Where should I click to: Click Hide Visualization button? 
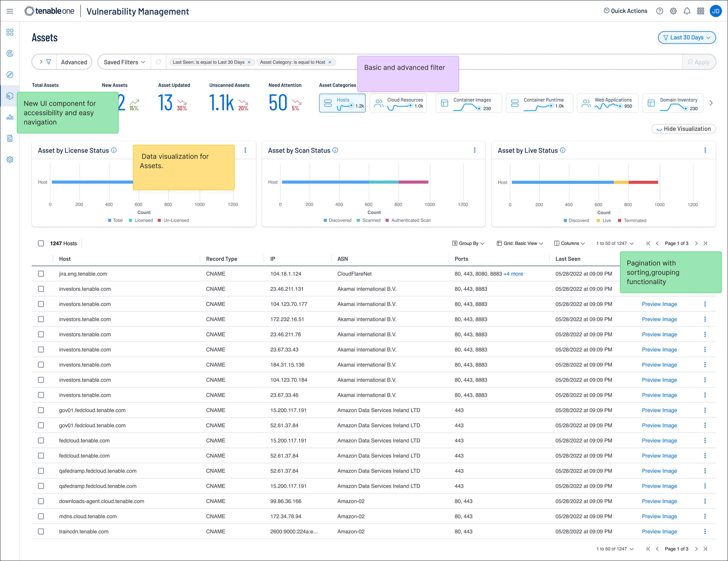(x=684, y=129)
